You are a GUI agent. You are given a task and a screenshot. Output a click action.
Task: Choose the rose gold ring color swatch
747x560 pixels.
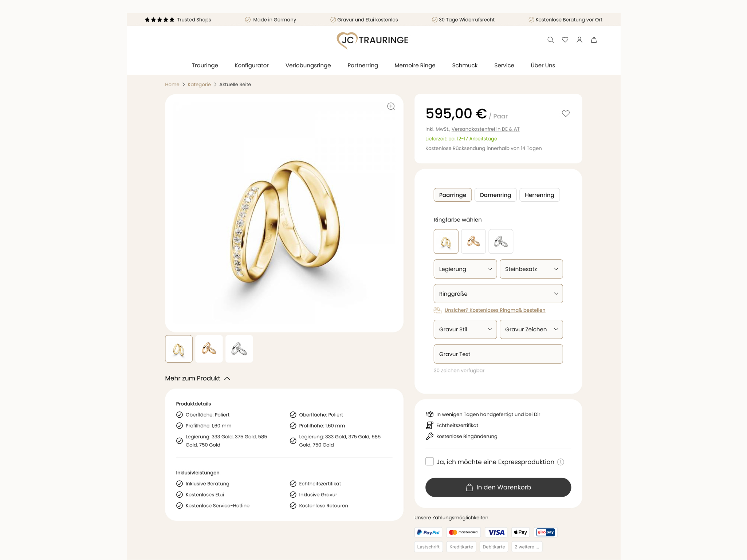click(473, 241)
